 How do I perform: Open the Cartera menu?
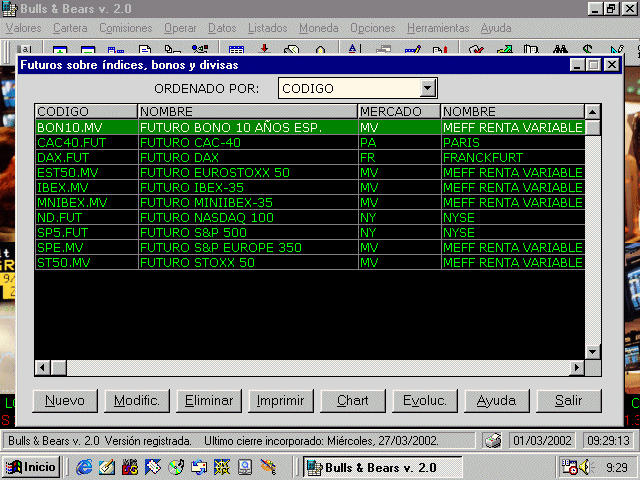[70, 28]
